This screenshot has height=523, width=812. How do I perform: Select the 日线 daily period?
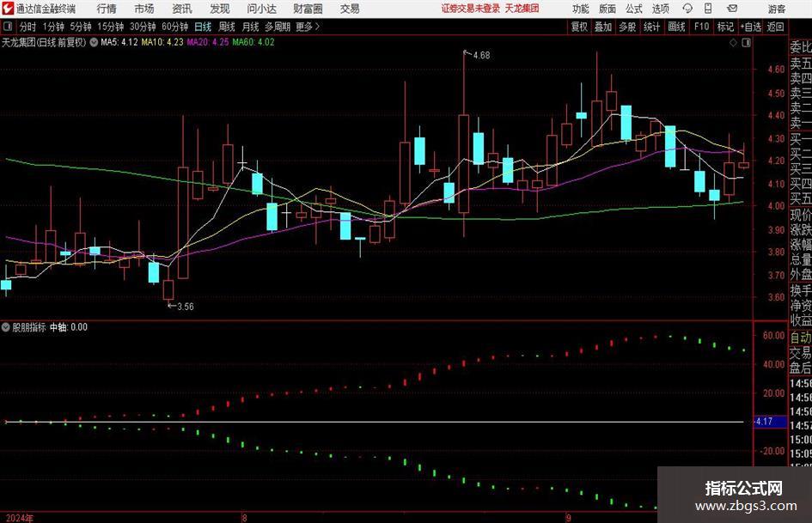pyautogui.click(x=203, y=27)
